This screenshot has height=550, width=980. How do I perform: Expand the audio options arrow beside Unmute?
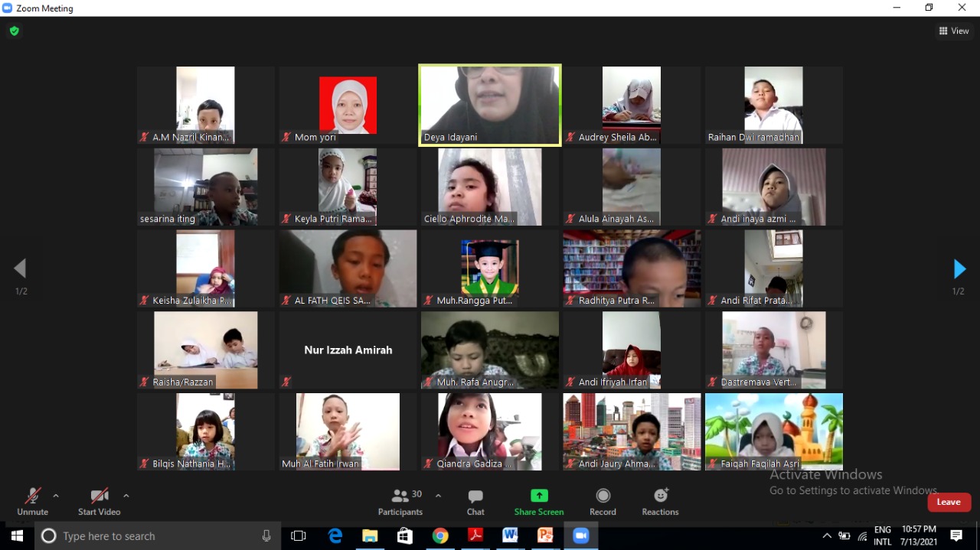pyautogui.click(x=56, y=496)
